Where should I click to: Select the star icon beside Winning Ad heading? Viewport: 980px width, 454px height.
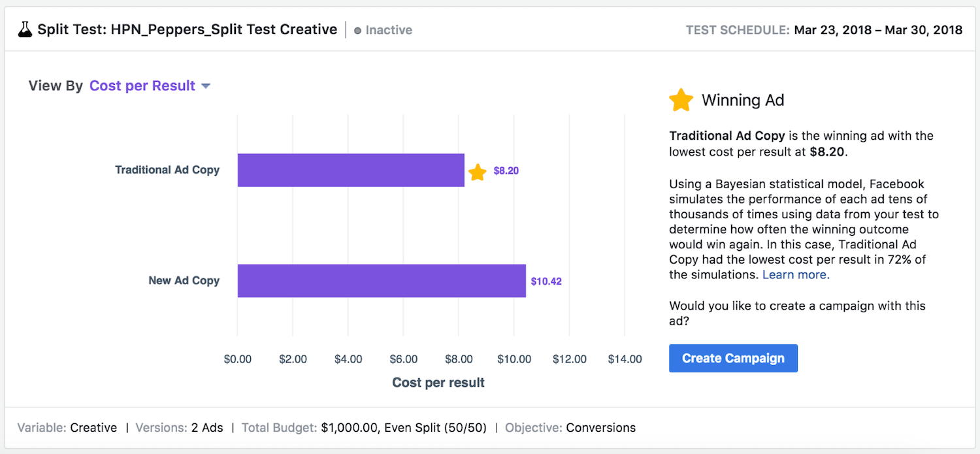click(681, 99)
